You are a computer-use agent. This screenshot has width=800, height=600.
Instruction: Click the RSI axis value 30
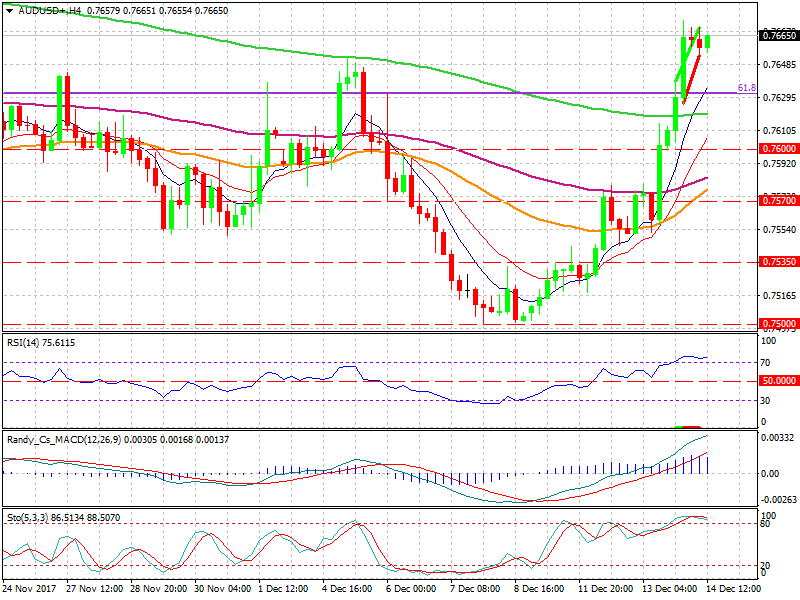coord(765,401)
